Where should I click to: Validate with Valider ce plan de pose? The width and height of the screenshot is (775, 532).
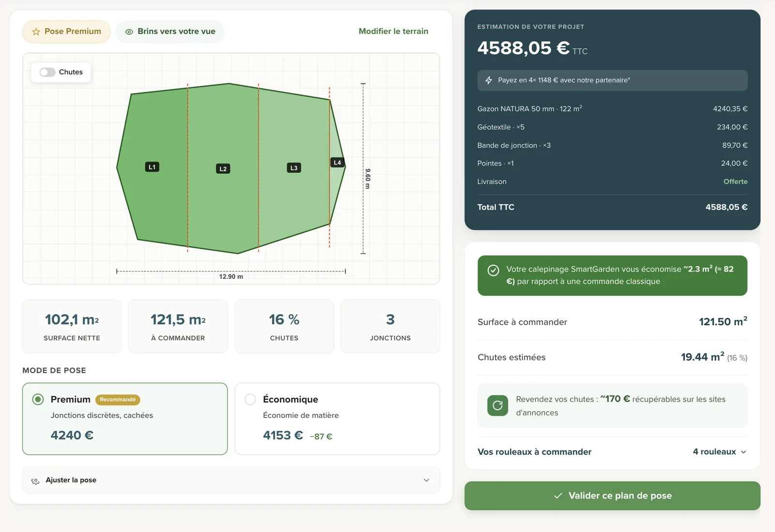point(612,496)
